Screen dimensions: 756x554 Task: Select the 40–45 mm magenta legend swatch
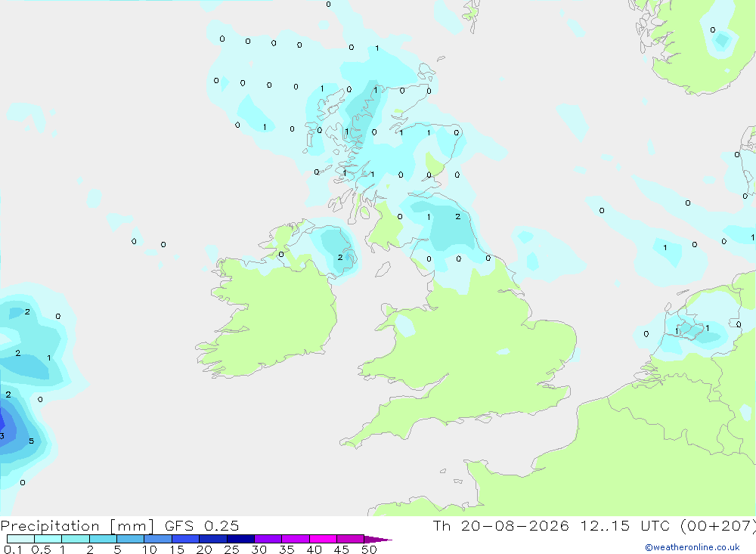tap(323, 539)
